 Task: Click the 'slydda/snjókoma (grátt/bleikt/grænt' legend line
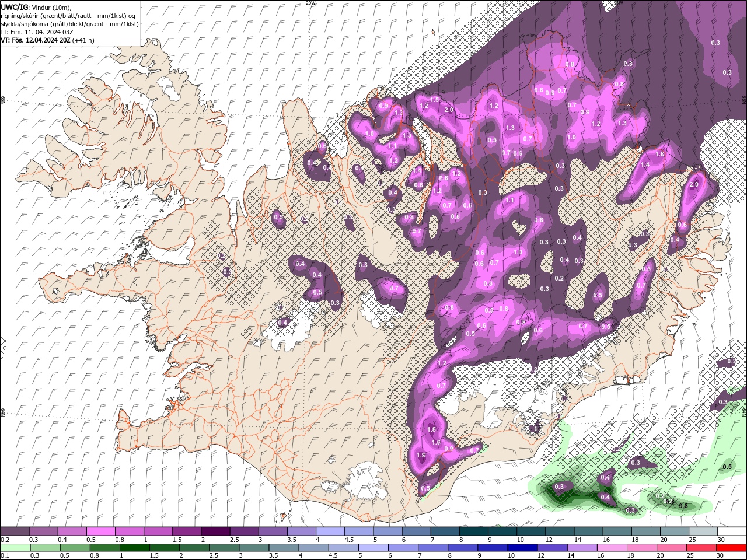point(69,23)
